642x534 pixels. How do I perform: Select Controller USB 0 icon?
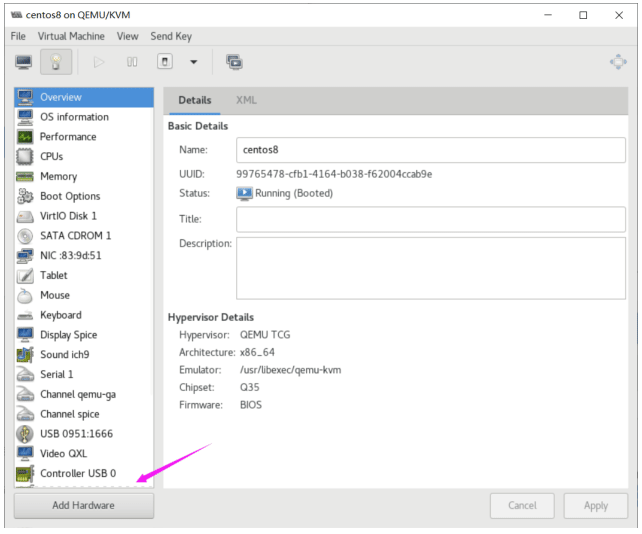tap(25, 474)
